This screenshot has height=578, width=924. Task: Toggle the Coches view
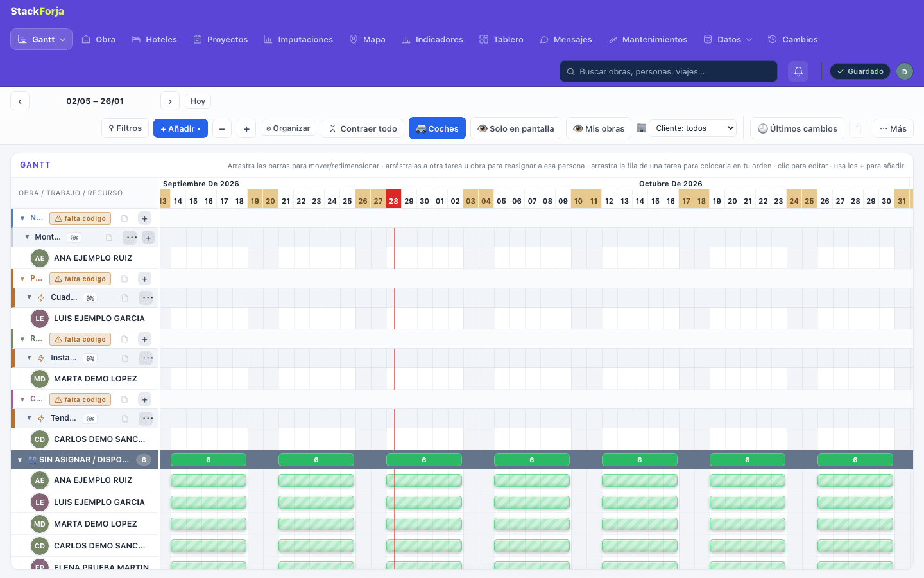[437, 128]
